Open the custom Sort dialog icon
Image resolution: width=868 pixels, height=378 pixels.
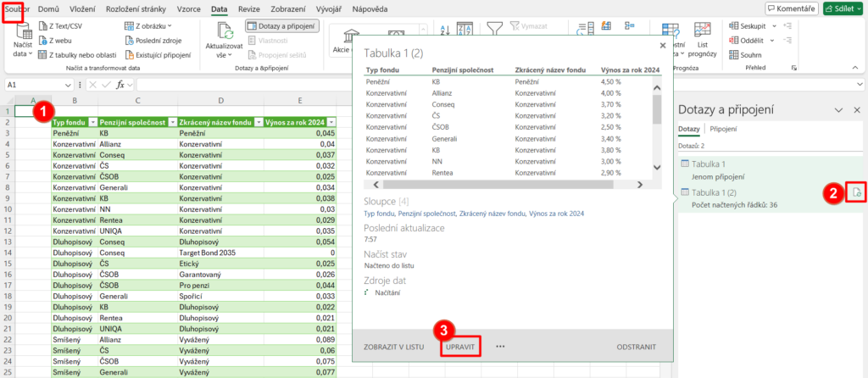(x=464, y=31)
